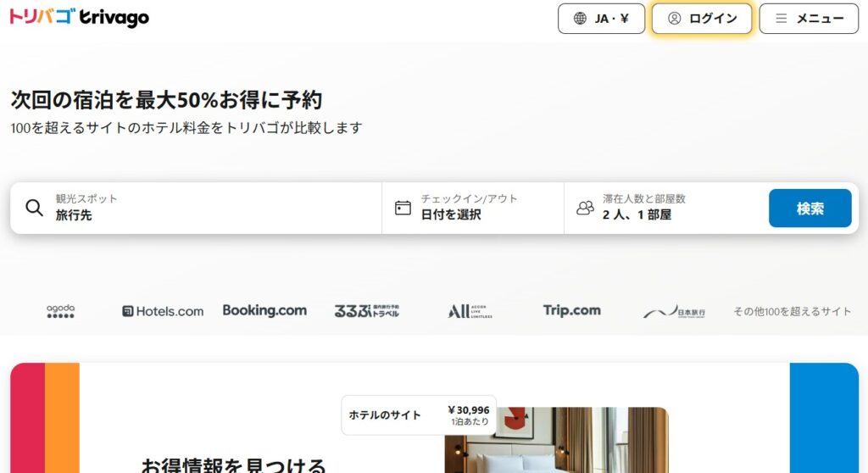Click the trivago logo in header
The image size is (868, 473).
click(79, 18)
